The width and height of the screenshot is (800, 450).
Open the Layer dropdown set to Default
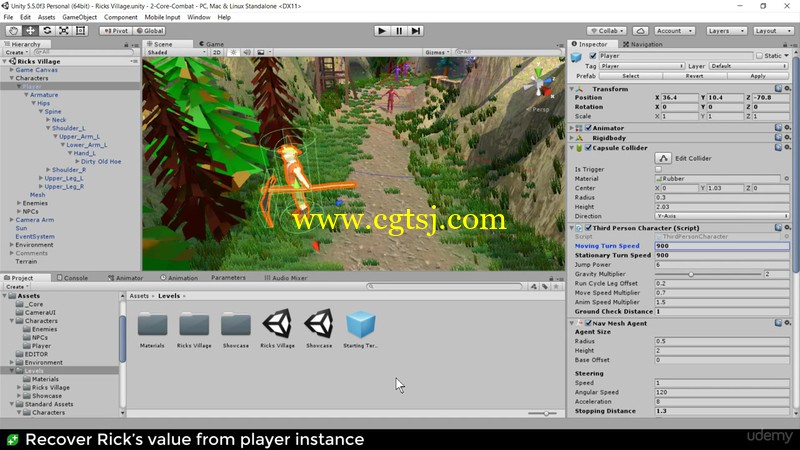click(749, 66)
